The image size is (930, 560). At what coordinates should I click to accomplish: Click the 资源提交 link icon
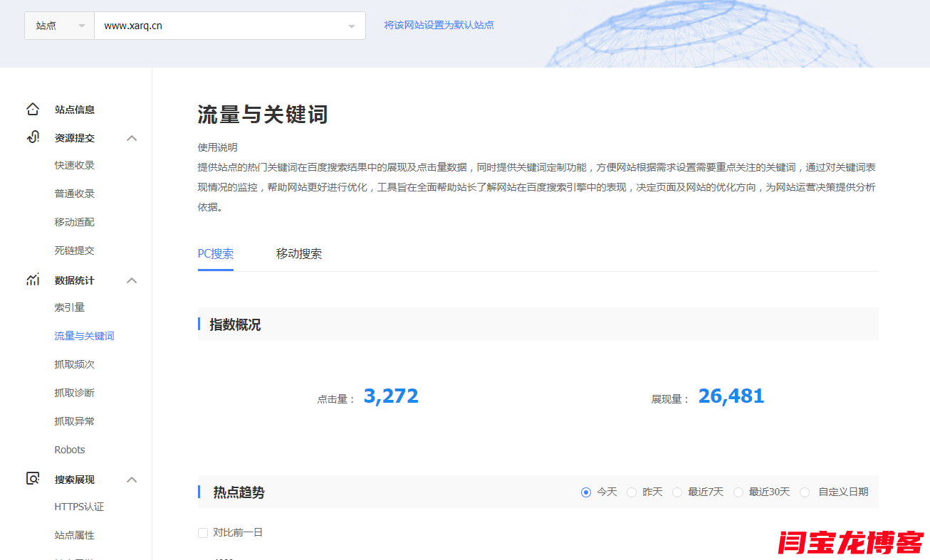tap(33, 137)
